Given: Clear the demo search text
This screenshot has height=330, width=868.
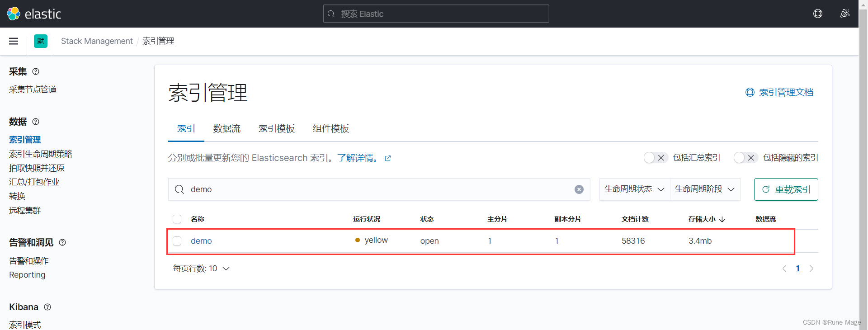Looking at the screenshot, I should click(579, 189).
